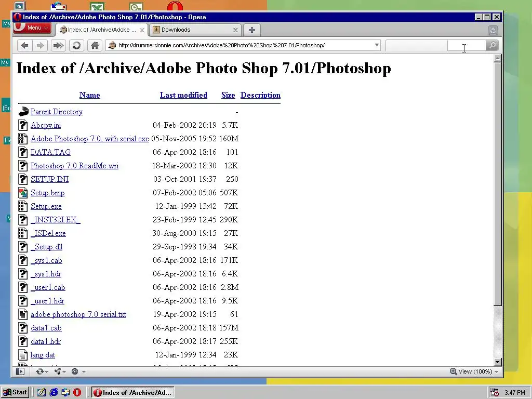Image resolution: width=532 pixels, height=399 pixels.
Task: Launch Internet Explorer from quick launch
Action: pos(54,393)
